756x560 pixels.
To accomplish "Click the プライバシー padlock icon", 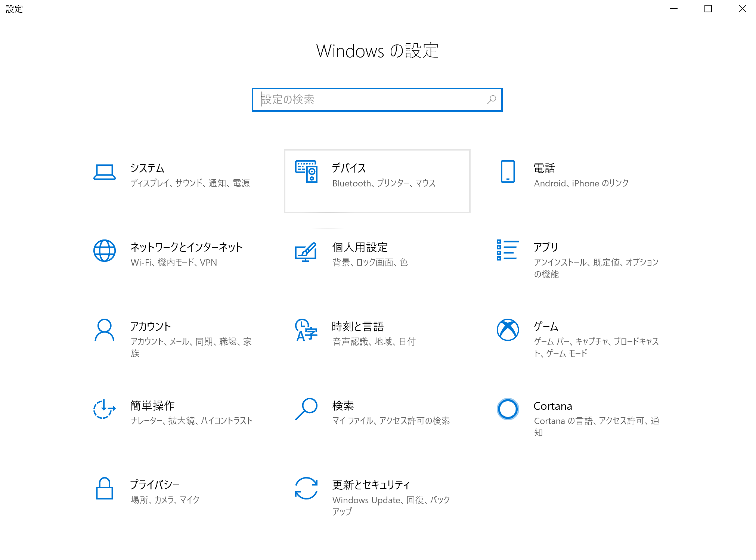I will tap(104, 488).
